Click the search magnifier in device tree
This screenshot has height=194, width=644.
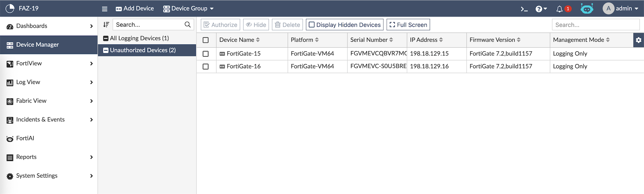(x=187, y=25)
